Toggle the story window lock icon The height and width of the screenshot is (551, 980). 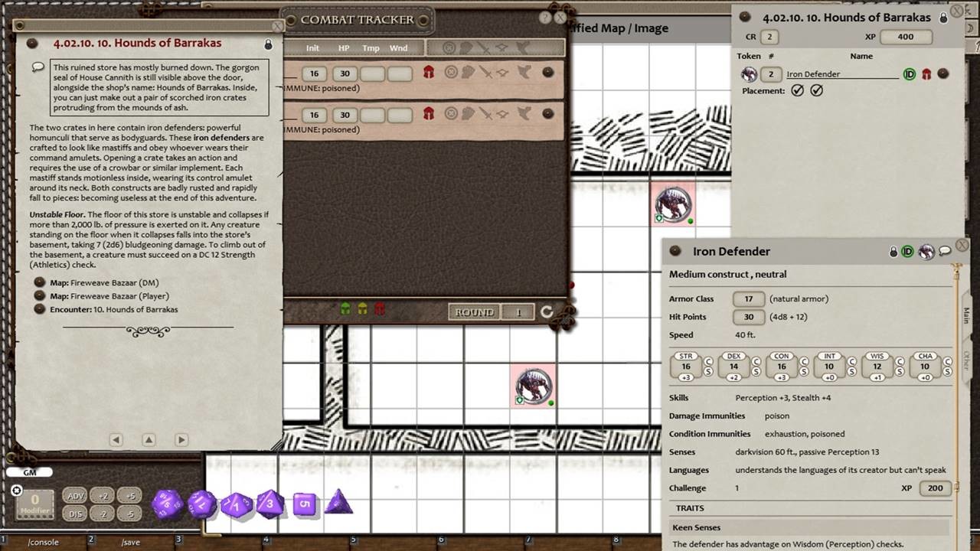click(268, 44)
